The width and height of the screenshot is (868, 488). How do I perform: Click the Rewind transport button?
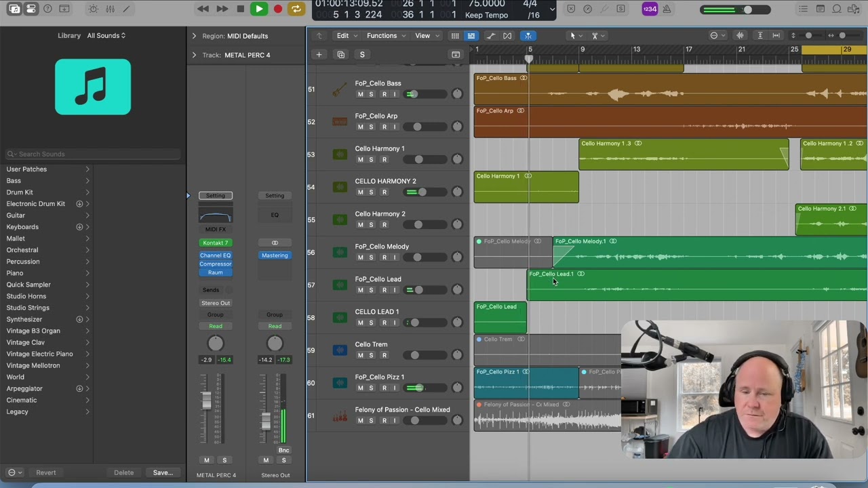click(x=203, y=9)
